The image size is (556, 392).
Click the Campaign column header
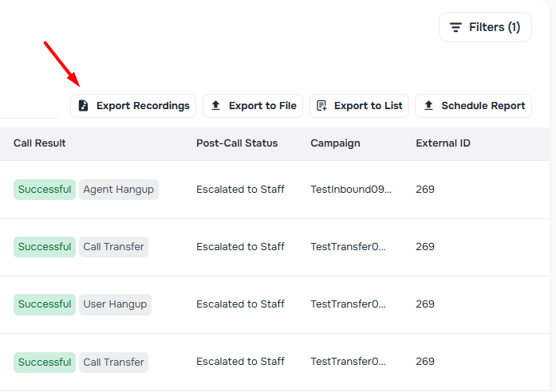pyautogui.click(x=335, y=143)
